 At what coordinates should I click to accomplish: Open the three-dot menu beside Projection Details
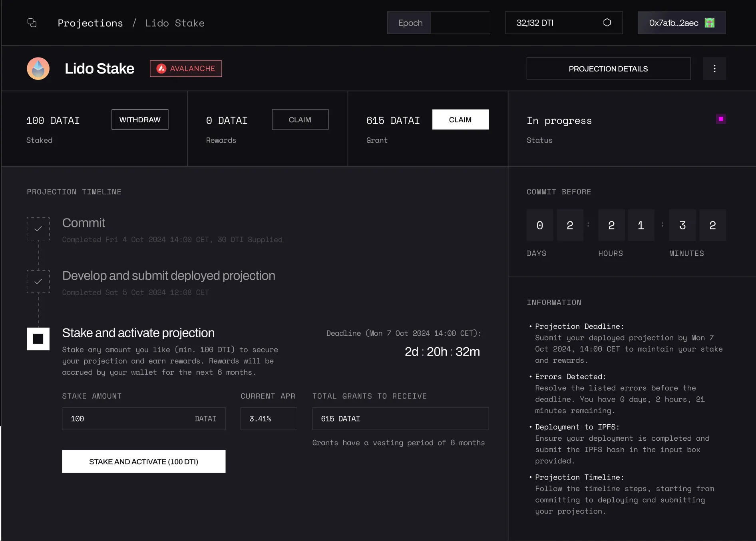715,68
